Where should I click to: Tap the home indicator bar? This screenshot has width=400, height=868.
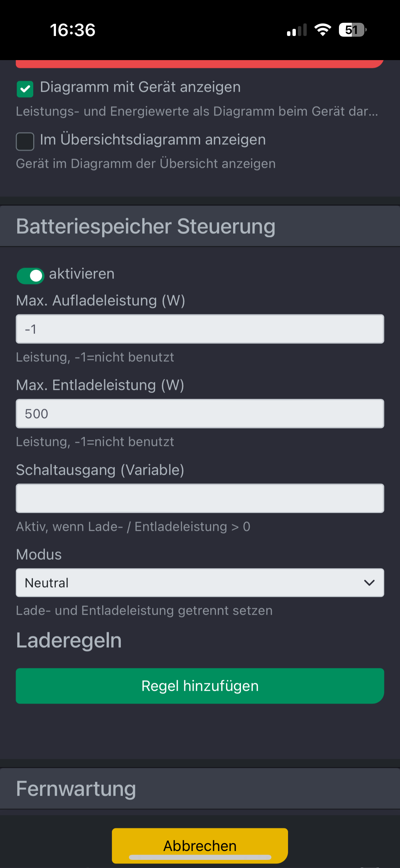tap(200, 857)
